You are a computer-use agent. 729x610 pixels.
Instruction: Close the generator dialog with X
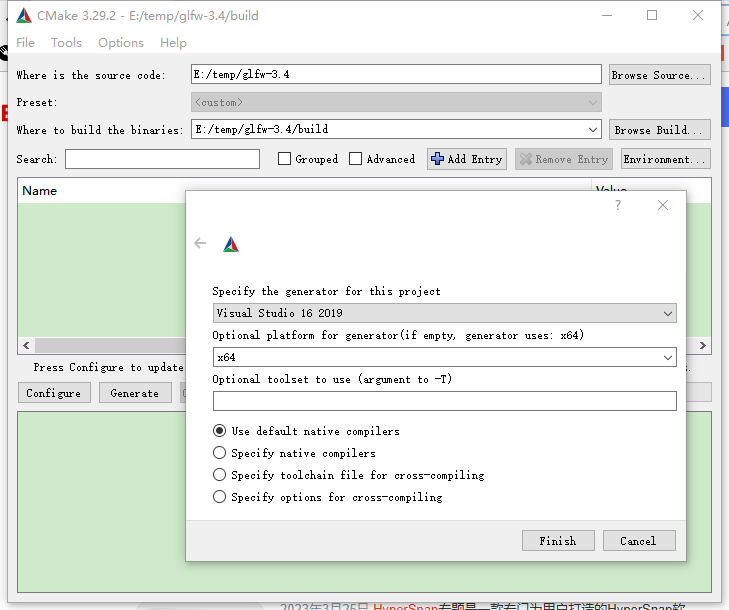click(x=662, y=205)
